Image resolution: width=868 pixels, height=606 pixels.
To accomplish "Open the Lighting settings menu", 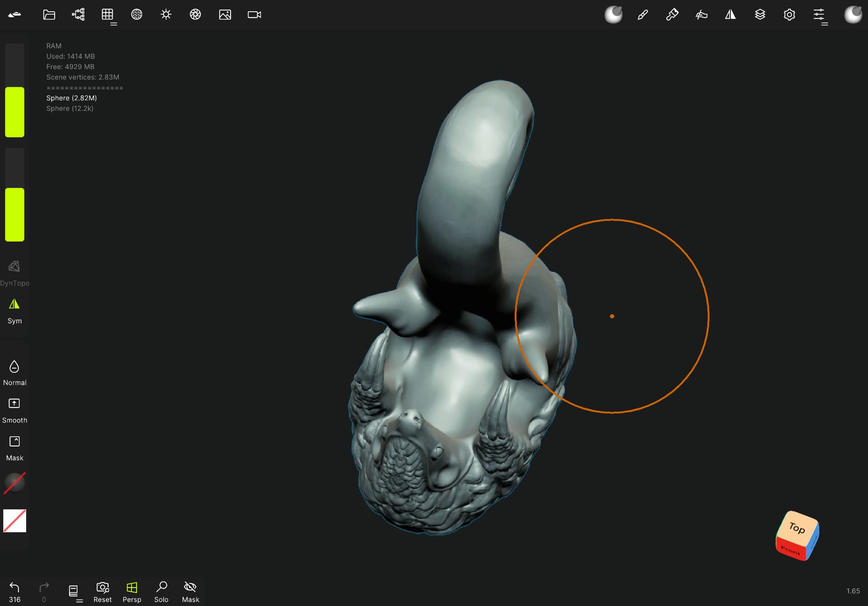I will click(x=166, y=14).
